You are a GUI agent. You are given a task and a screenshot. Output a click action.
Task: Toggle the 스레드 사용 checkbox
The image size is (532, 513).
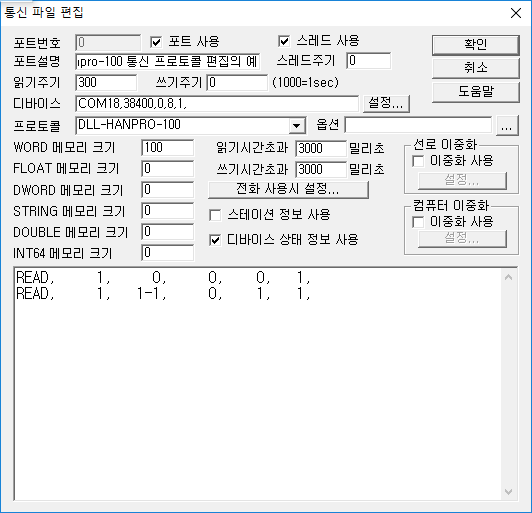(x=284, y=41)
